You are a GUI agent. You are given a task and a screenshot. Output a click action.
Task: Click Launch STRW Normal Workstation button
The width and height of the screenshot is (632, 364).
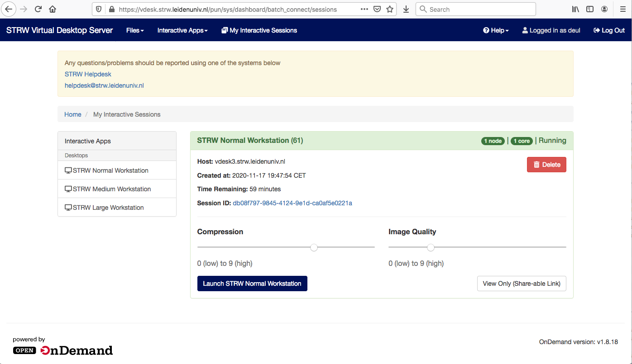(x=252, y=284)
